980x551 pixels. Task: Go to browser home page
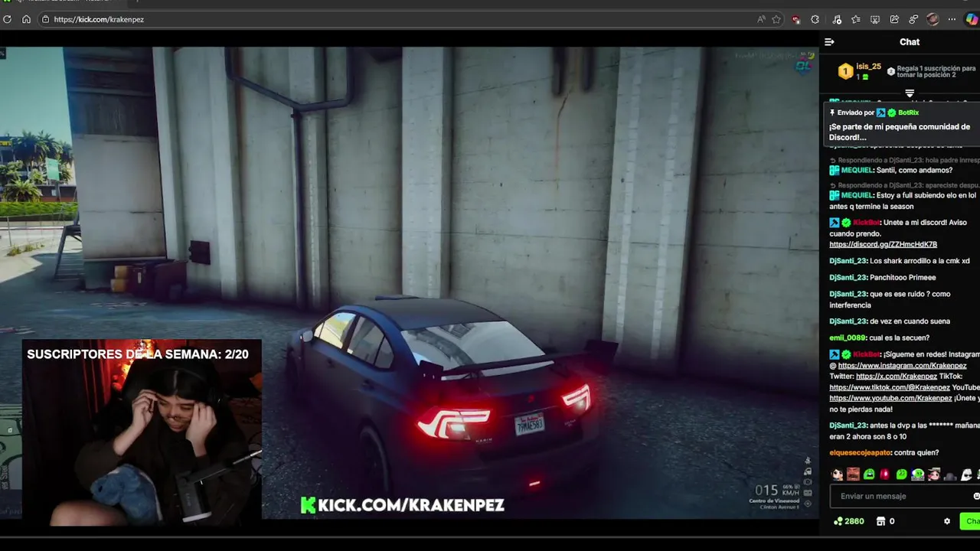pyautogui.click(x=26, y=19)
